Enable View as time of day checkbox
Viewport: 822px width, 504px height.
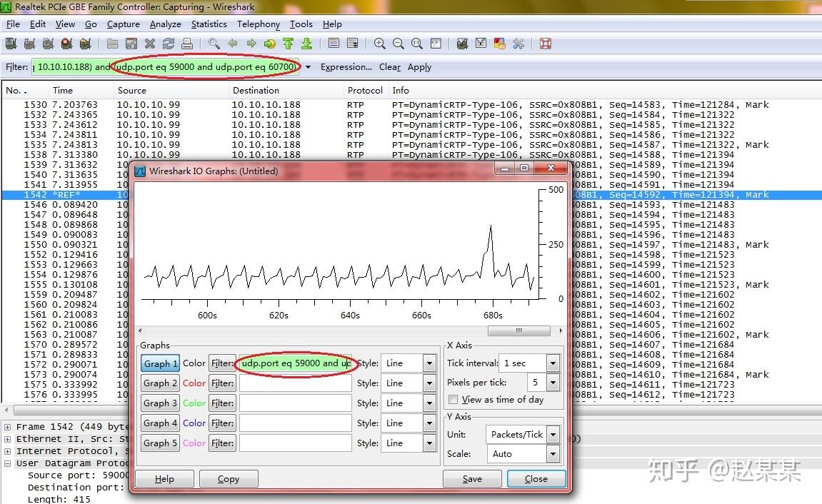[453, 400]
